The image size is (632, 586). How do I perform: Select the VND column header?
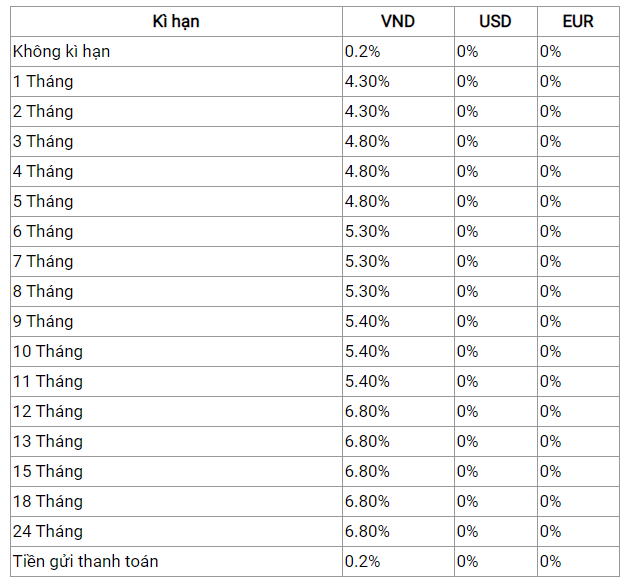398,21
